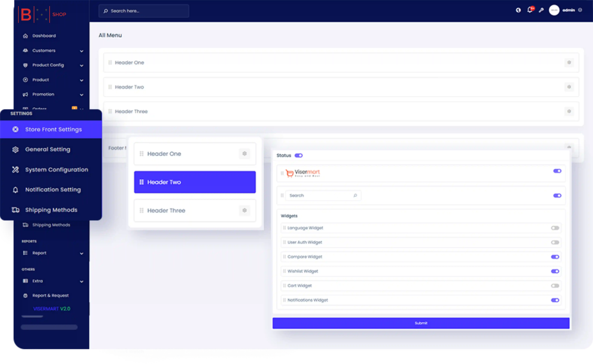Toggle the Status switch off

(x=299, y=156)
